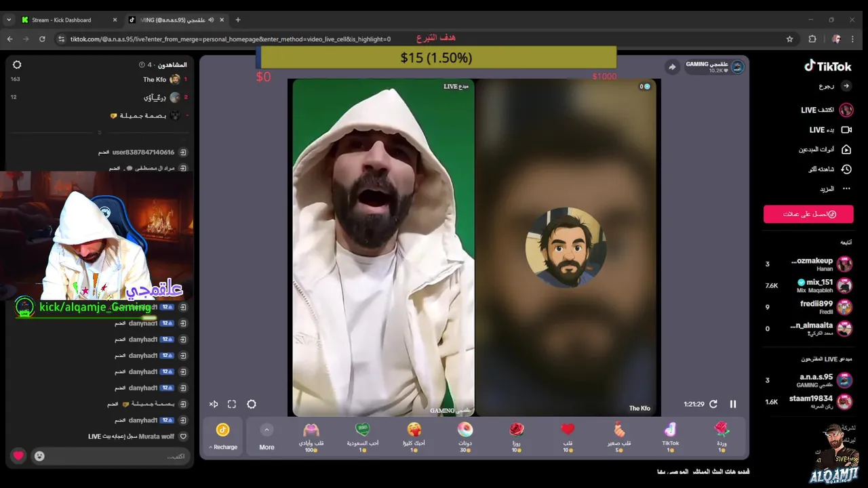Open بدء LIVE go-live option
This screenshot has width=868, height=488.
coord(830,129)
